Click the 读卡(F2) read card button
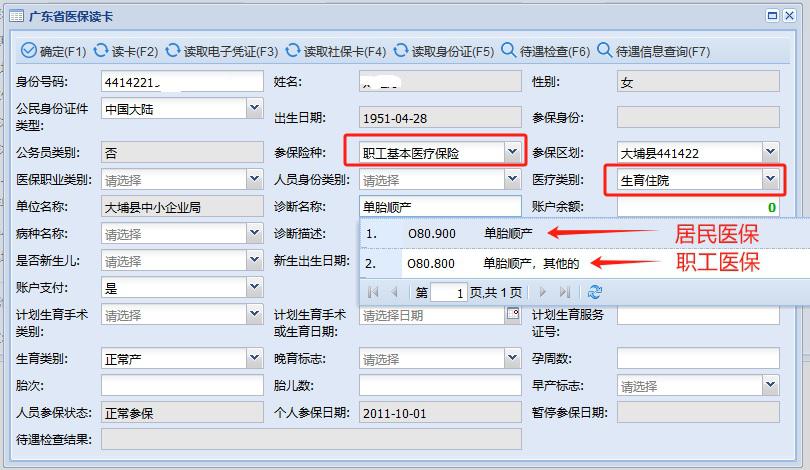 (127, 51)
